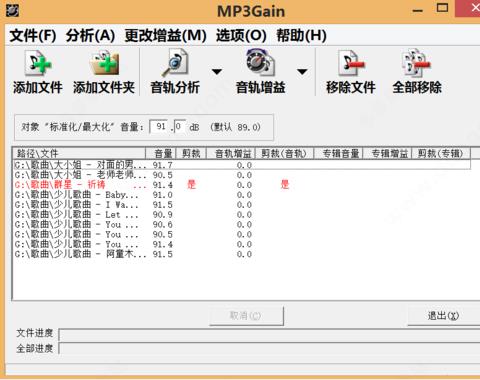Click Remove File (移除文件) icon
480x380 pixels.
(x=351, y=63)
